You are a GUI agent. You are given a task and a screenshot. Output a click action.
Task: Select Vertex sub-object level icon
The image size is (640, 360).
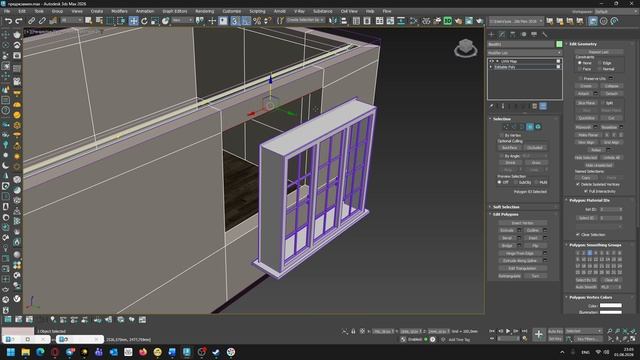tap(506, 127)
